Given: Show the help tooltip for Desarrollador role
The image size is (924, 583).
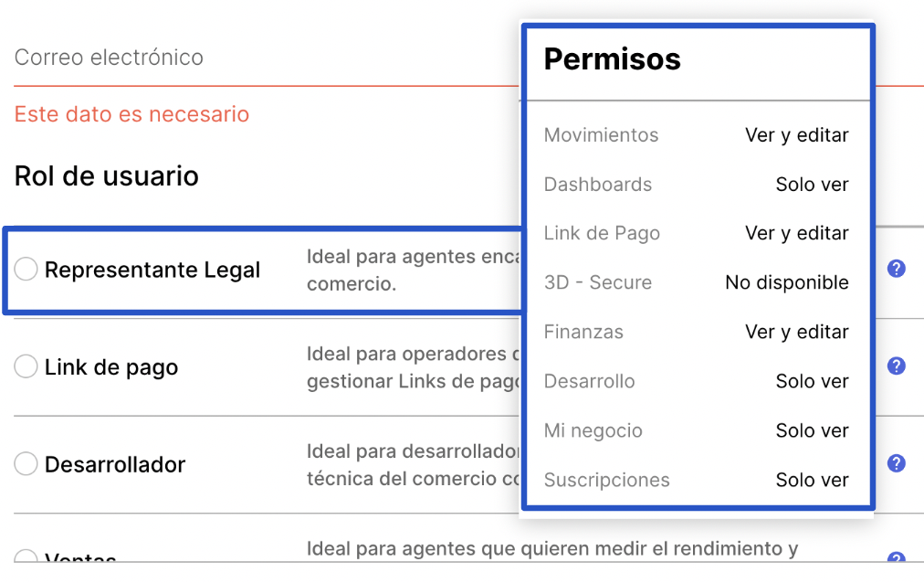Looking at the screenshot, I should (897, 462).
